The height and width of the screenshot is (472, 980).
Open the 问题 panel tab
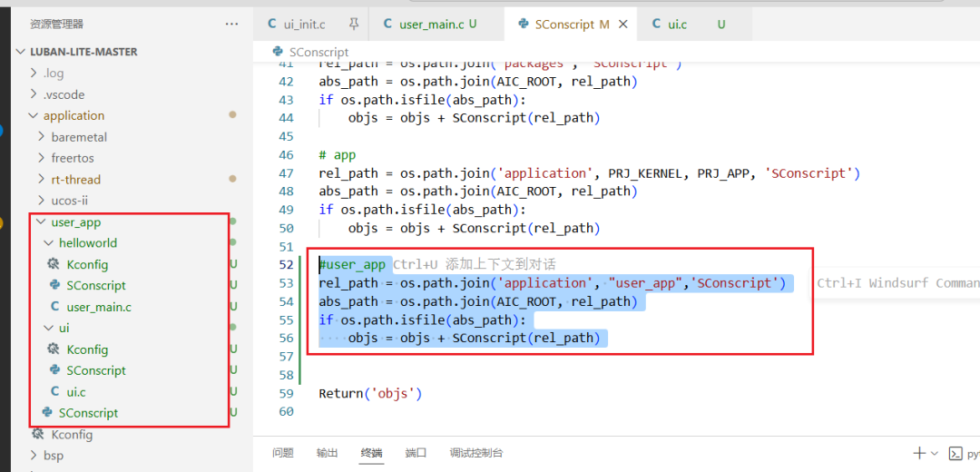(x=283, y=453)
